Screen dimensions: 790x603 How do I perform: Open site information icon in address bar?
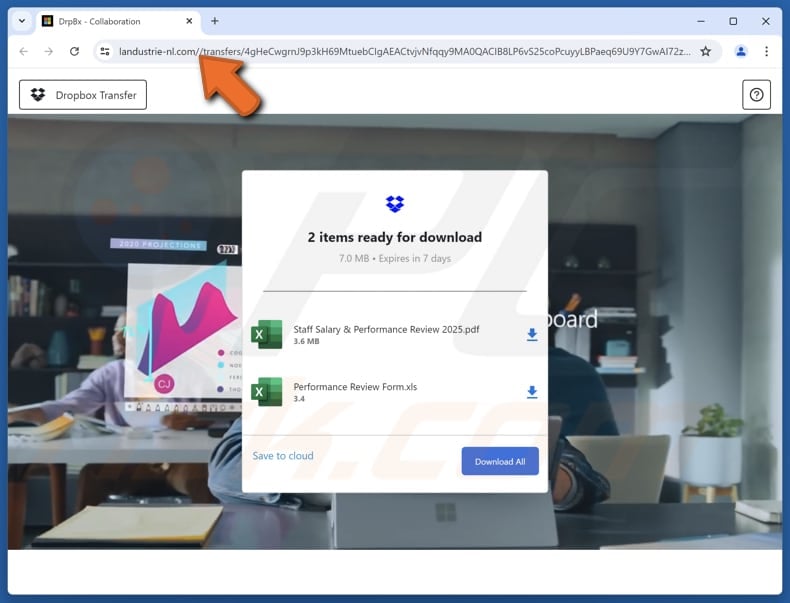pyautogui.click(x=105, y=51)
